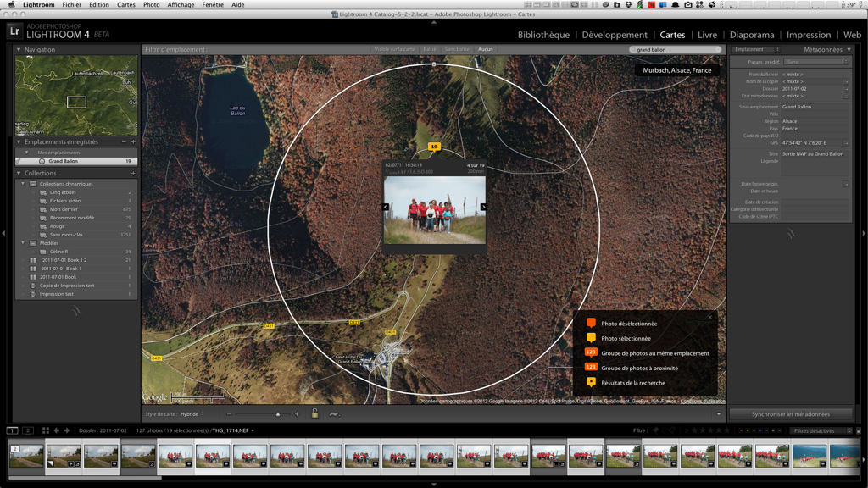Toggle the Visible sur la carte filter
Image resolution: width=868 pixels, height=488 pixels.
[394, 49]
